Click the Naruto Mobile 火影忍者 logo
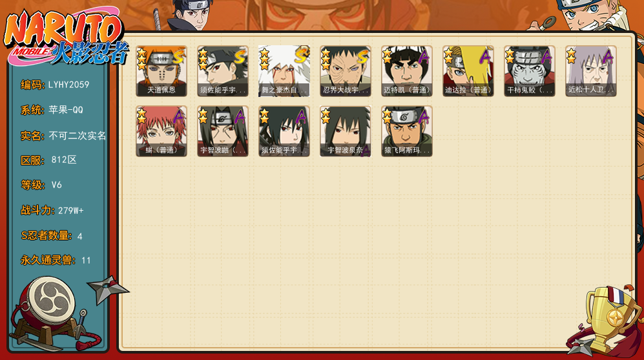The image size is (644, 360). [x=66, y=37]
